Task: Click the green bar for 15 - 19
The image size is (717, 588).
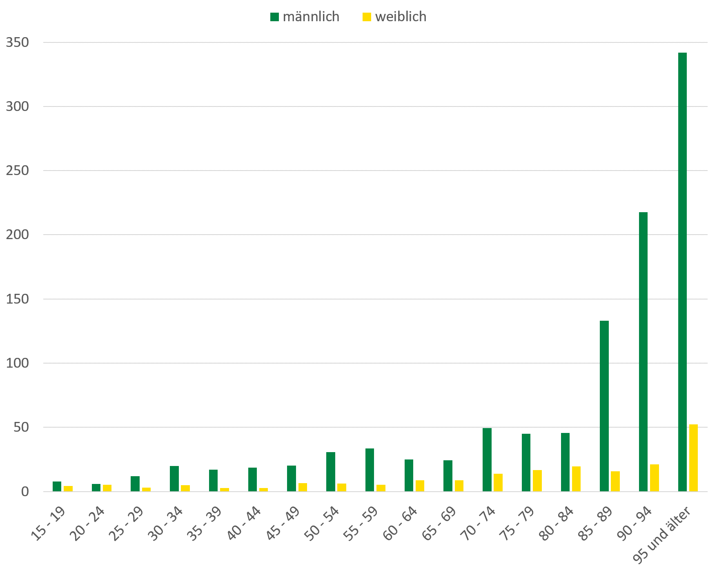Action: 57,486
